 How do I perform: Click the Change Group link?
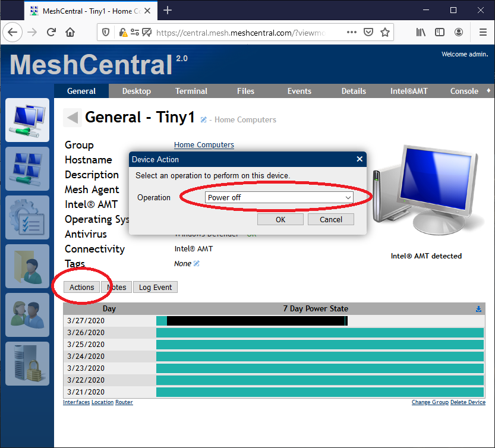click(430, 402)
